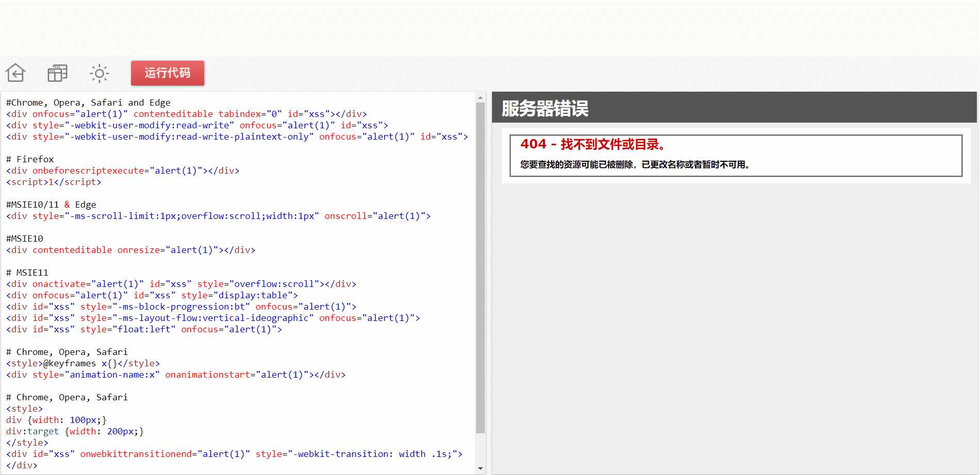980x475 pixels.
Task: Toggle the light theme sun icon
Action: (x=99, y=73)
